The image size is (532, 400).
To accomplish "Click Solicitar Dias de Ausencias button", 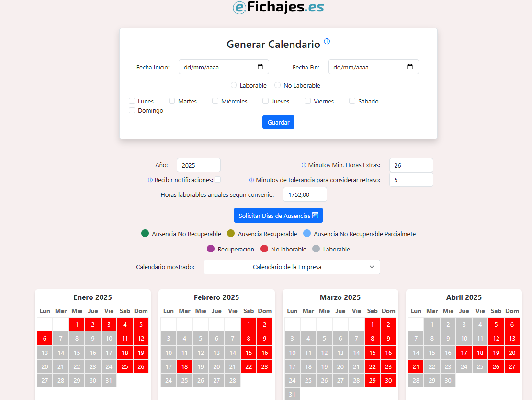I will point(274,216).
